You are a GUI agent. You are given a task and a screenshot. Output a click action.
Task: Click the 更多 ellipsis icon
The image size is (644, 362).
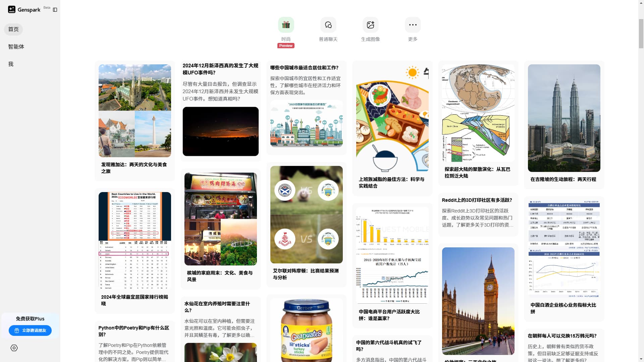tap(412, 24)
